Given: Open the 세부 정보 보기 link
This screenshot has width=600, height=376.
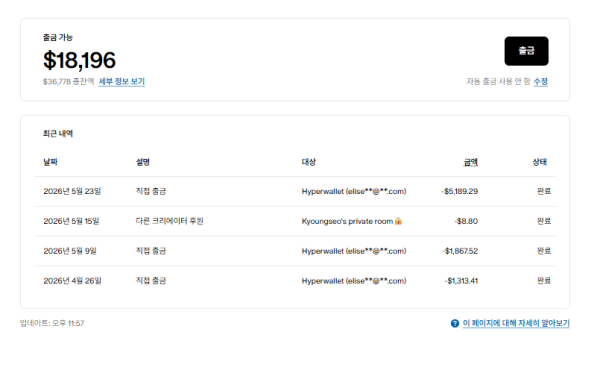Looking at the screenshot, I should 122,81.
